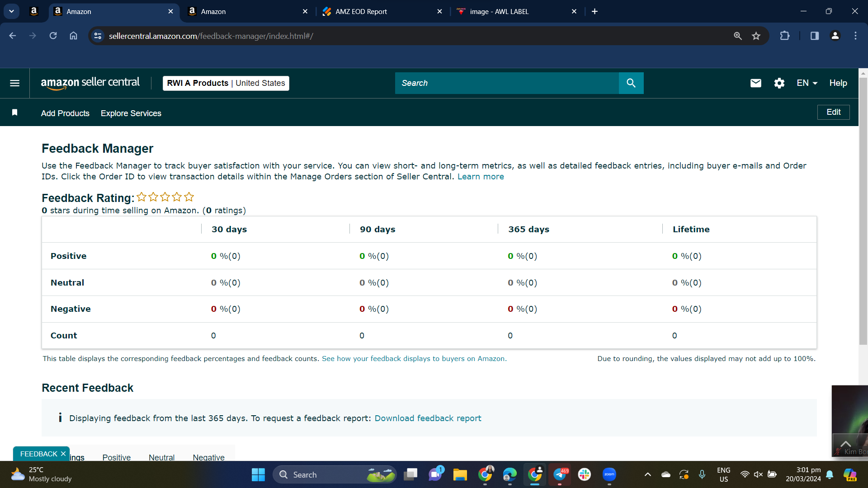The height and width of the screenshot is (488, 868).
Task: Click the 30 days column header
Action: [x=229, y=230]
